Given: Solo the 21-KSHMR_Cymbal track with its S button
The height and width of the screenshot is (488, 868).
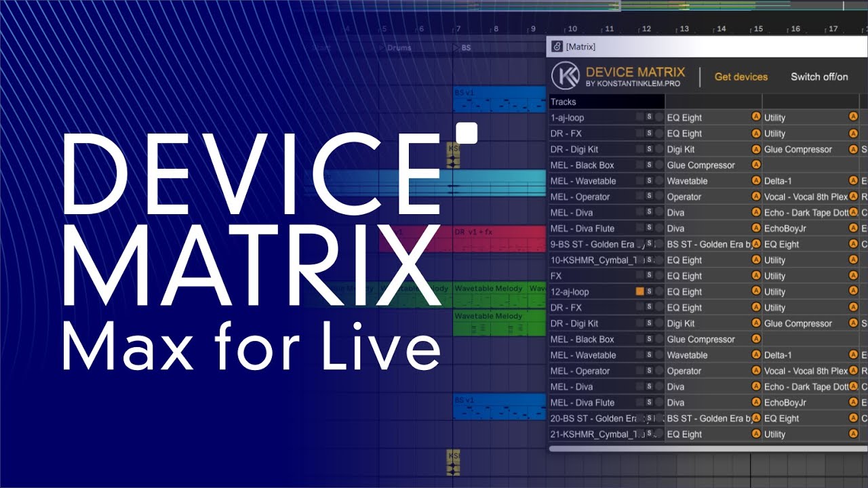Looking at the screenshot, I should click(x=649, y=434).
